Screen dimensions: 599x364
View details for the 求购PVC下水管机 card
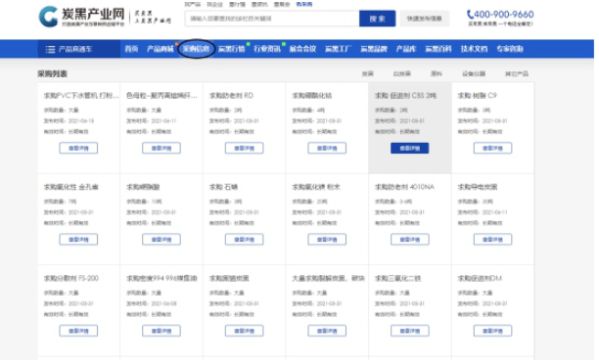pyautogui.click(x=78, y=148)
